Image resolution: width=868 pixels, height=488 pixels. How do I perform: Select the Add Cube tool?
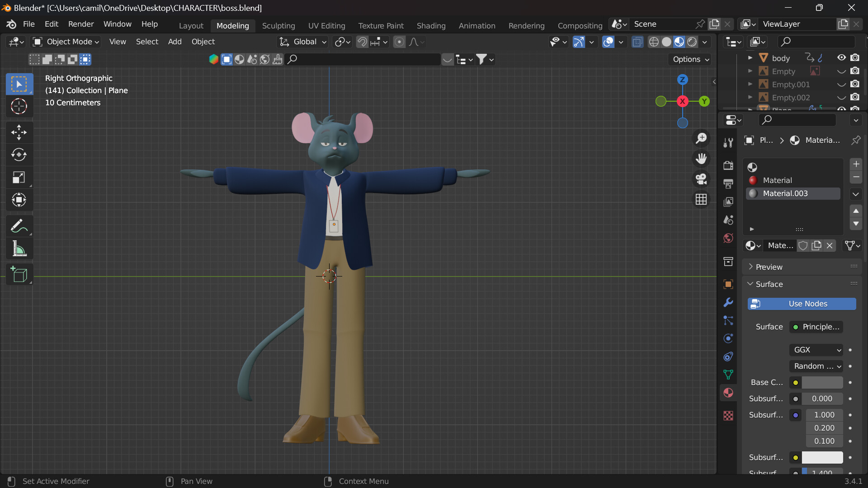tap(19, 274)
